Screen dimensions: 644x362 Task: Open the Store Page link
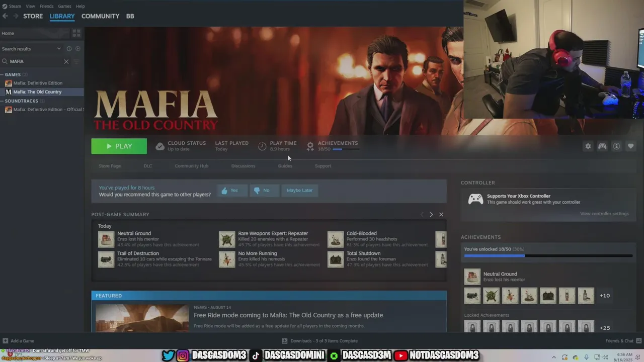110,166
